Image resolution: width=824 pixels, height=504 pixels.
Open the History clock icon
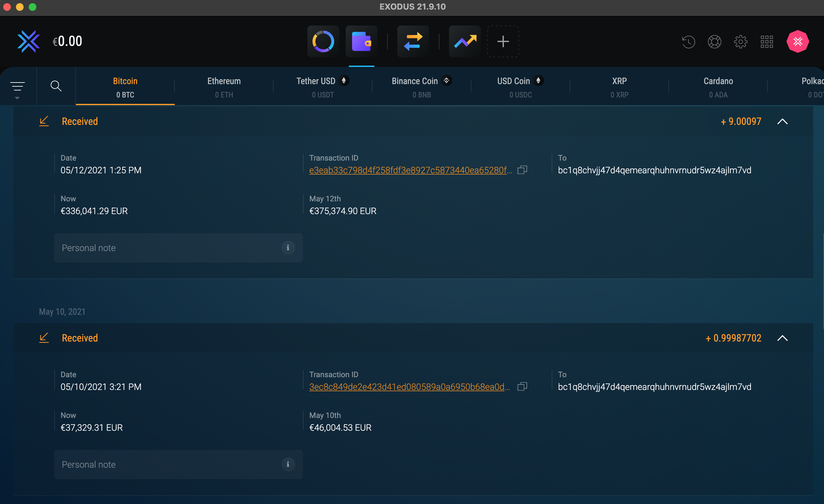click(x=688, y=42)
